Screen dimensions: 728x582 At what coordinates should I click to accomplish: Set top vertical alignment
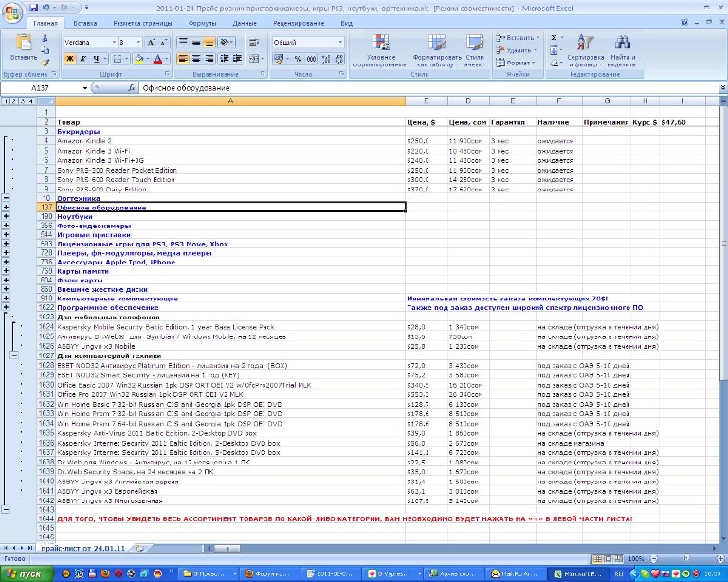183,43
